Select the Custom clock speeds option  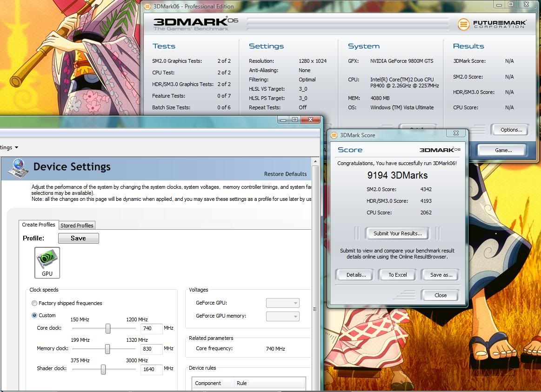click(x=34, y=315)
